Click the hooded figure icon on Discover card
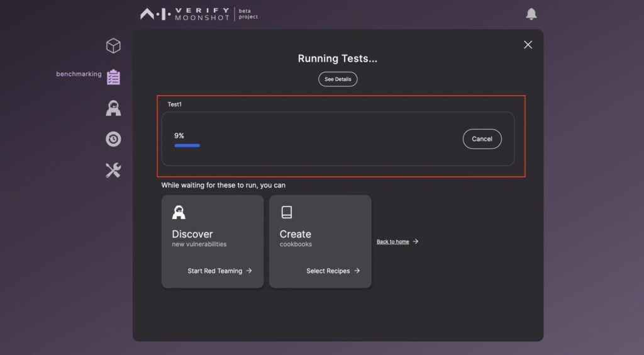This screenshot has width=644, height=355. 179,212
